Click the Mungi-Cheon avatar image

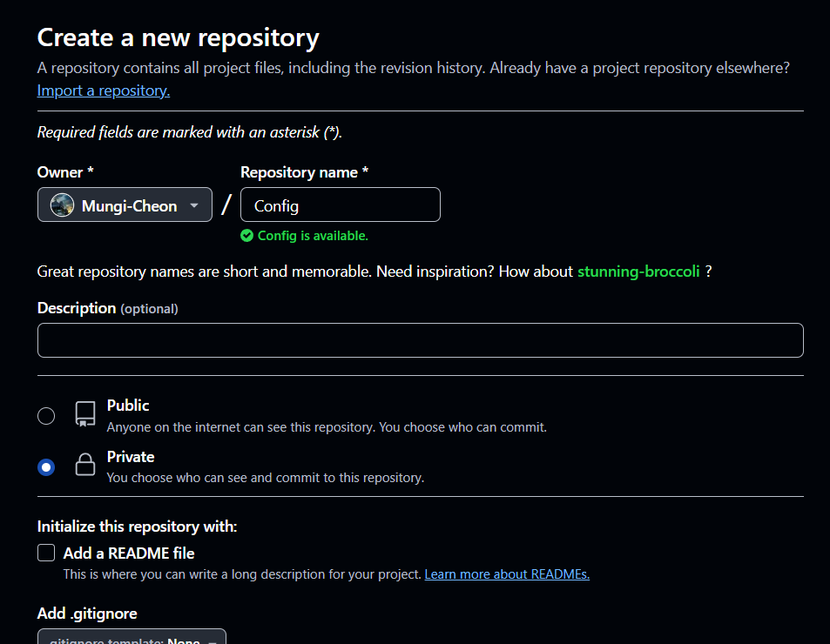pos(62,205)
